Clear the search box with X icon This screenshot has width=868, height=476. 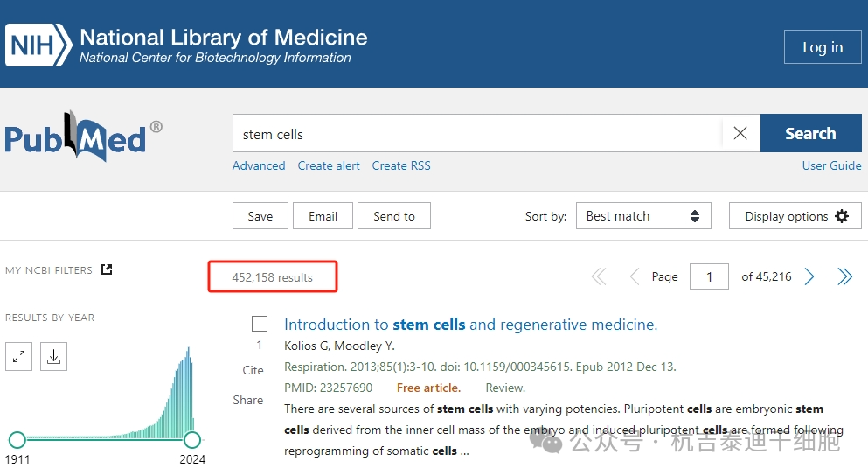[740, 134]
